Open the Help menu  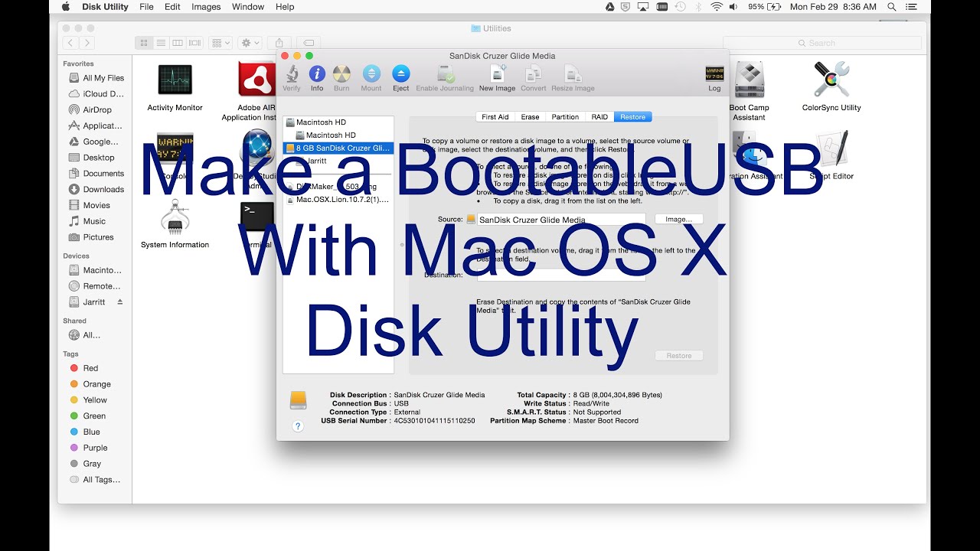(x=285, y=7)
